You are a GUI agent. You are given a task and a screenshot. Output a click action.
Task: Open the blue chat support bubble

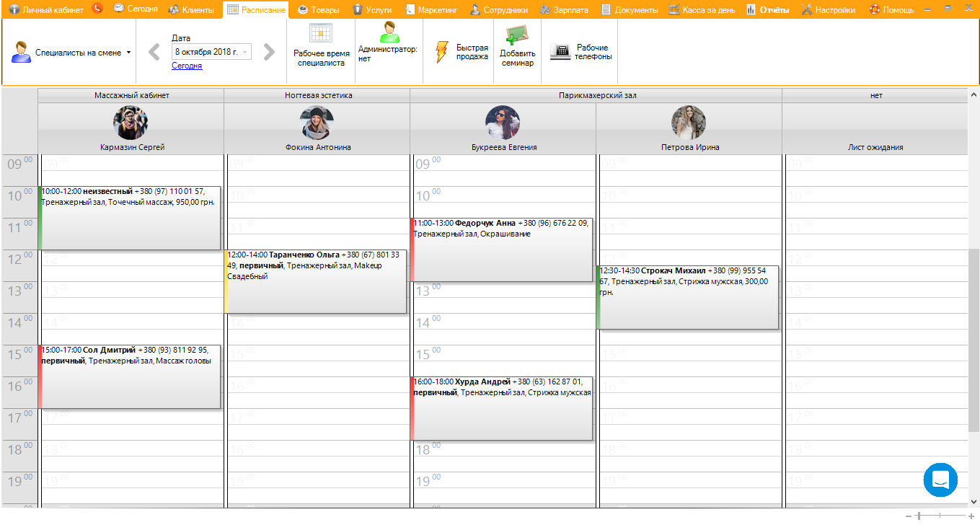pos(940,480)
